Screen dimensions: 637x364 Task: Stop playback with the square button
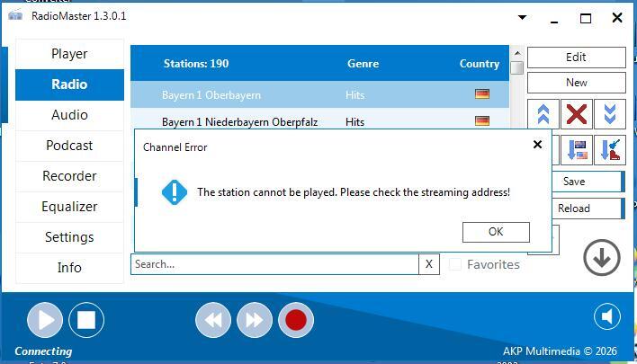coord(86,319)
